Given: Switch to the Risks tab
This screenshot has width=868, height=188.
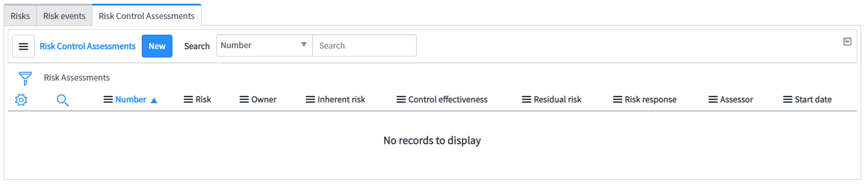Looking at the screenshot, I should 20,16.
